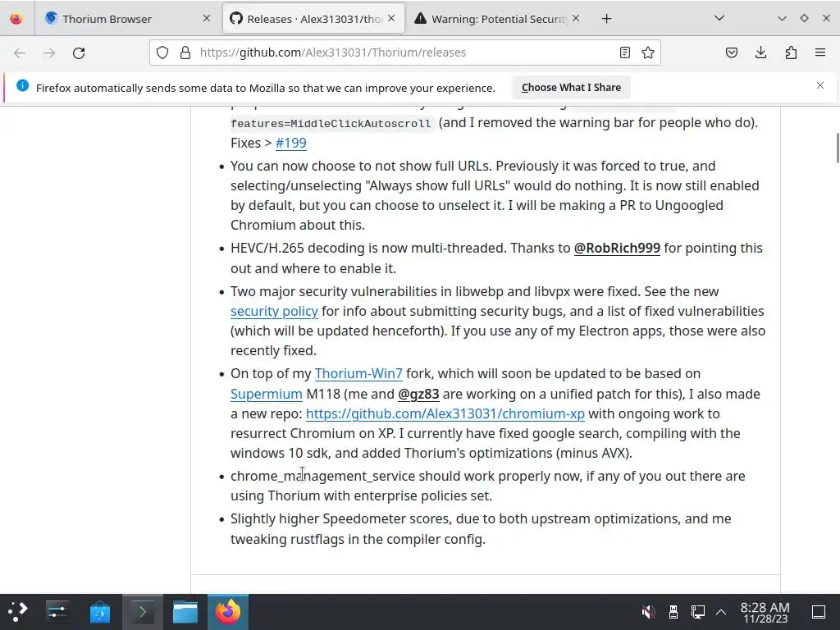Open @RobRich999 user mention link
The image size is (840, 630).
pyautogui.click(x=617, y=248)
